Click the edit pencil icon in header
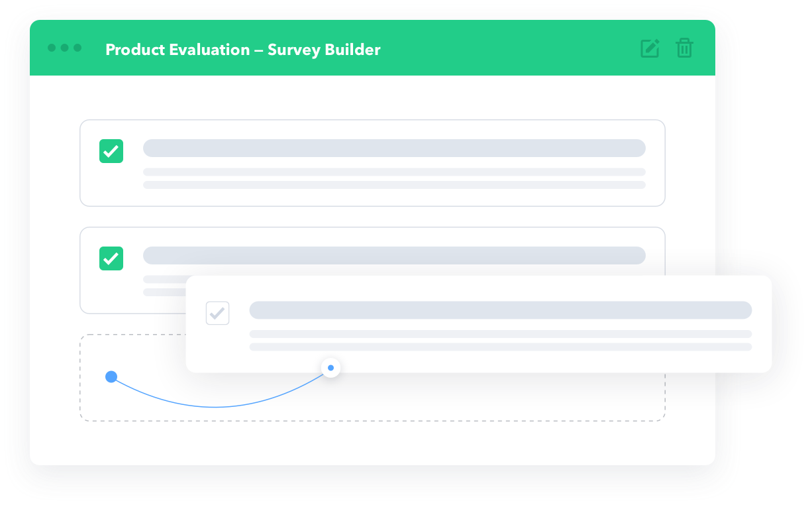This screenshot has height=505, width=812. 650,48
